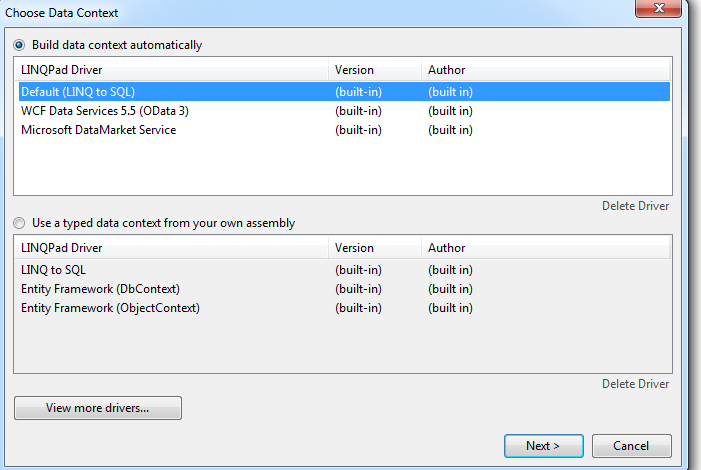Close the dialog with the X button
This screenshot has height=470, width=701.
658,8
